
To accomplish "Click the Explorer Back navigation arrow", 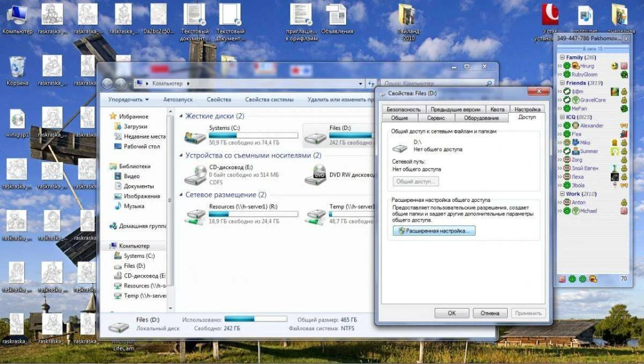I will coord(107,83).
